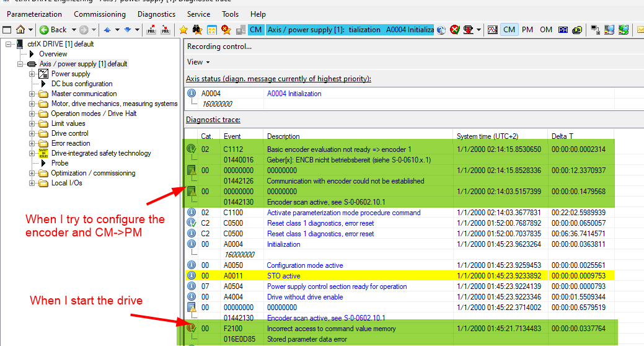Click the clear error red X icon
The width and height of the screenshot is (644, 346).
click(x=455, y=29)
